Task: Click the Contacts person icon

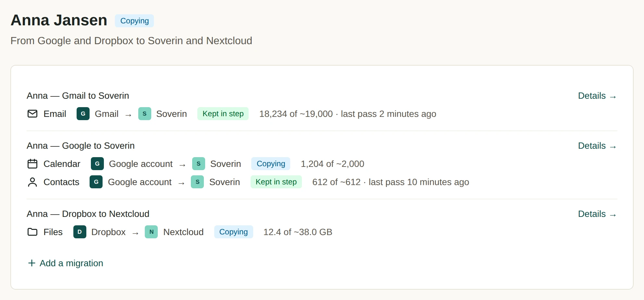Action: point(32,182)
